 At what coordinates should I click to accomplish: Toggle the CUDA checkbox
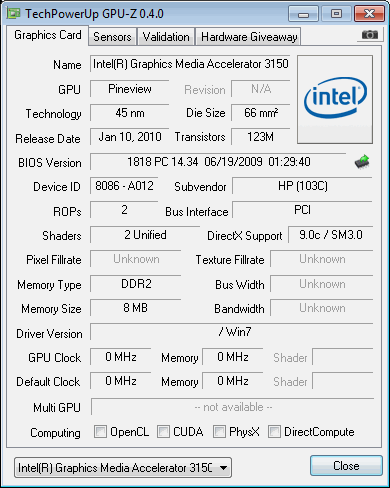pyautogui.click(x=163, y=431)
